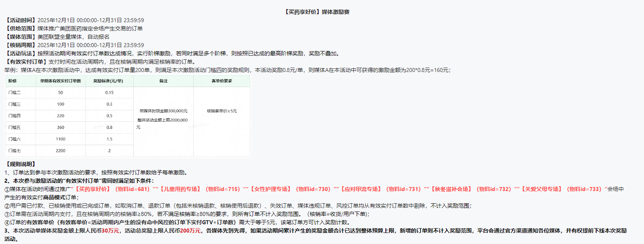Click the 奖励标准(元/单) column header
Viewport: 644px width, 244px height.
[x=108, y=81]
